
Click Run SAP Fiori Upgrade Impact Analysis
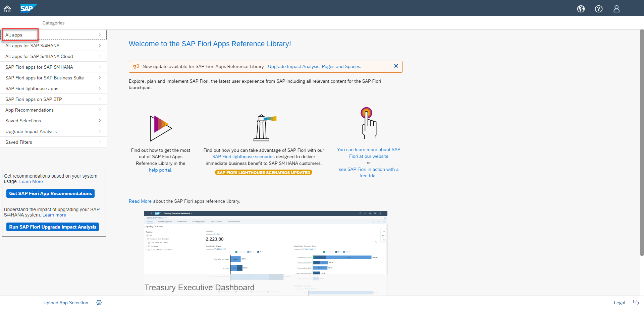coord(53,227)
